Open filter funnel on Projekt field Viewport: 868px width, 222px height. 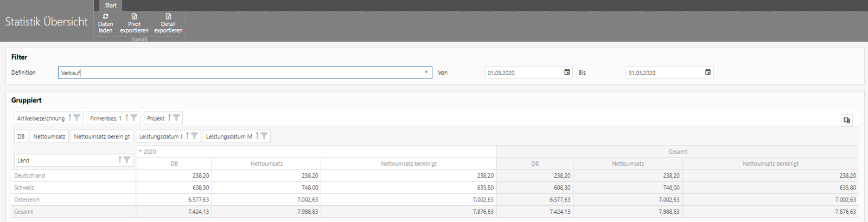pos(176,117)
